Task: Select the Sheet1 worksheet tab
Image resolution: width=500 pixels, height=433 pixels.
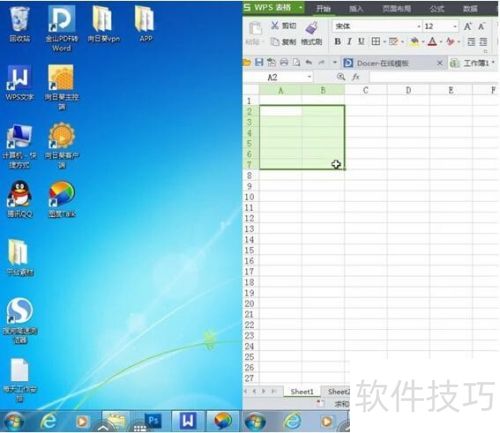Action: [x=302, y=392]
